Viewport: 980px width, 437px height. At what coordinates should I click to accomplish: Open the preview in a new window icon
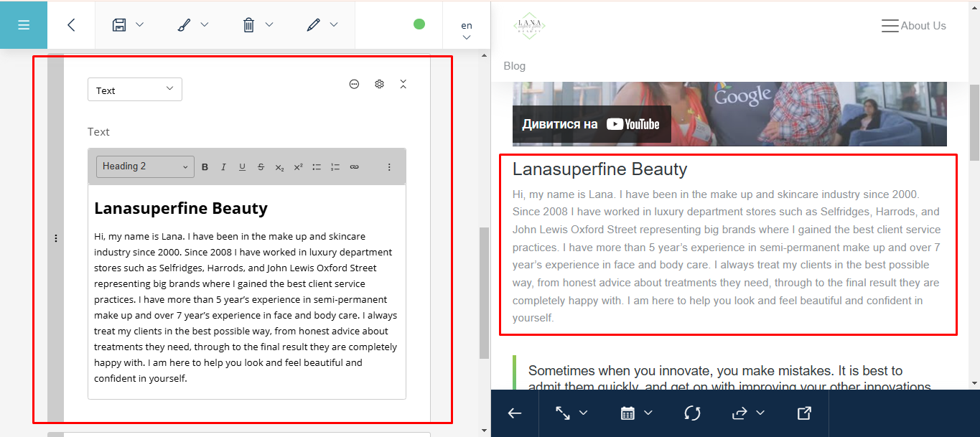[x=803, y=413]
